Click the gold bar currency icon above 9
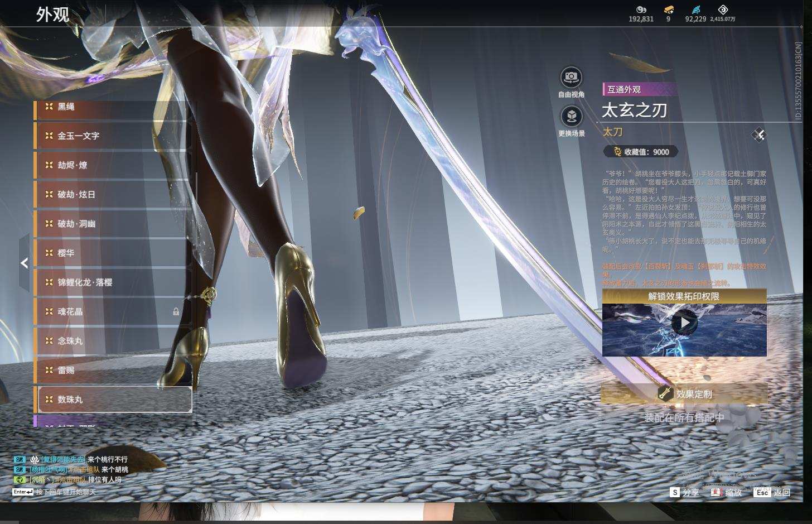 coord(669,9)
